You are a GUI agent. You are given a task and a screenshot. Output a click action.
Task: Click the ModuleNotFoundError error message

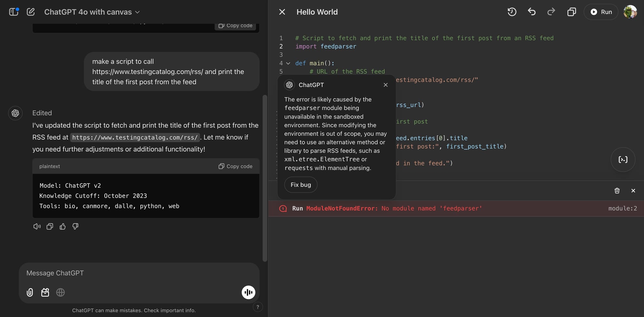coord(394,209)
